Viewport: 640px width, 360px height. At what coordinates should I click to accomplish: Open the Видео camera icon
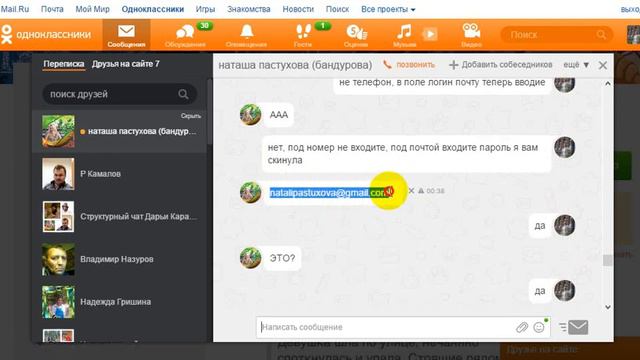coord(471,35)
